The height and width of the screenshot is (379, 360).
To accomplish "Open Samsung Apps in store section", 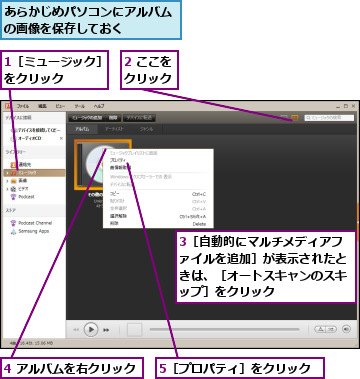I will (33, 231).
